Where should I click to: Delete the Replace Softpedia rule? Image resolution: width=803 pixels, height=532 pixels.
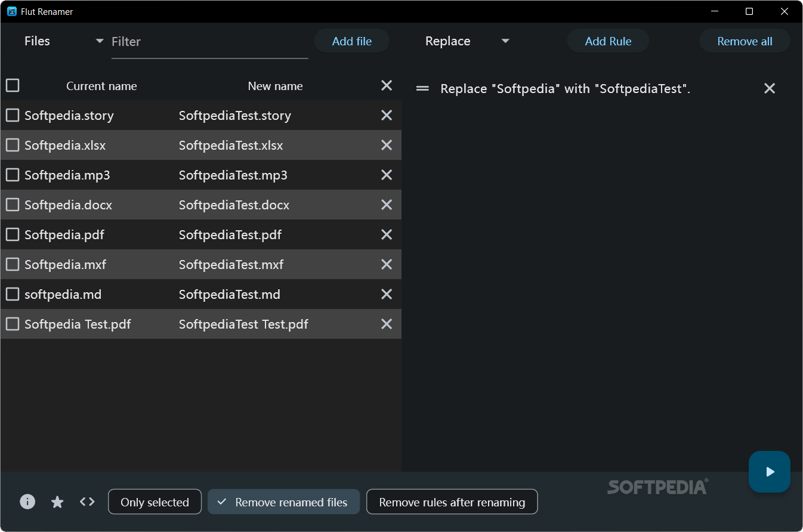tap(770, 88)
